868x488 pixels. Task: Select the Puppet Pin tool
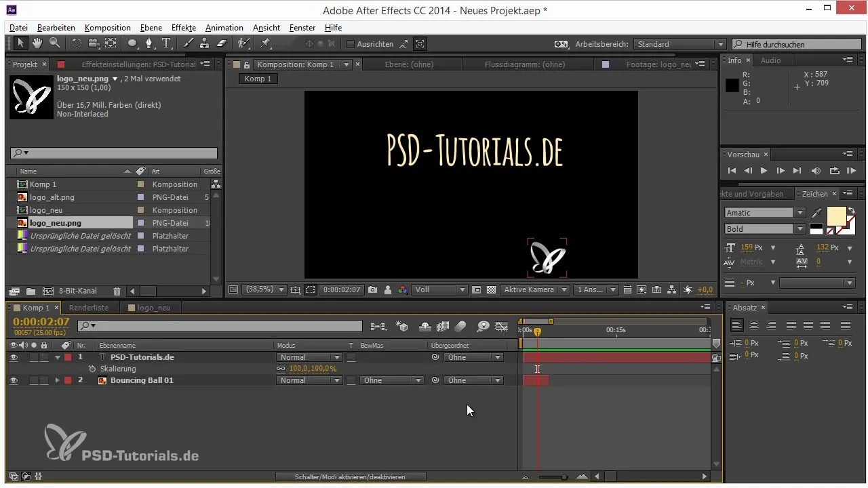click(x=265, y=43)
